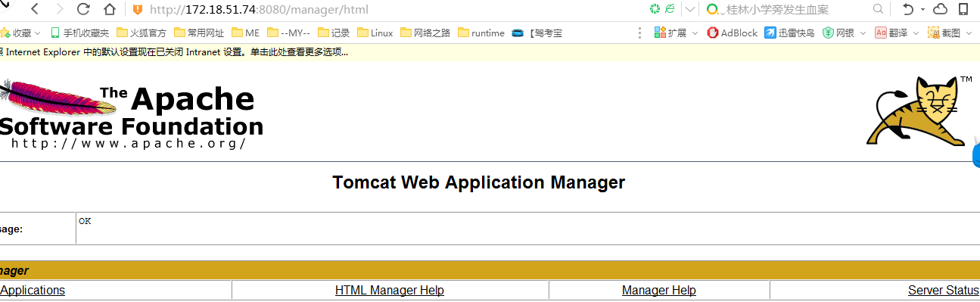Click the Intranet settings notification bar

(x=490, y=52)
